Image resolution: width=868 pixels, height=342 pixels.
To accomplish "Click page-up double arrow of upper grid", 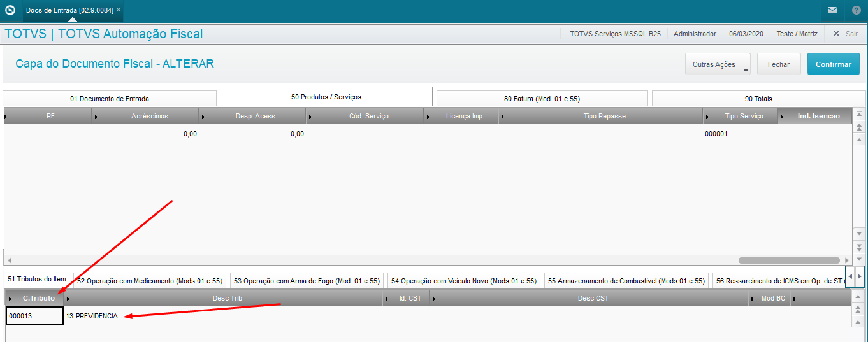I will click(859, 128).
